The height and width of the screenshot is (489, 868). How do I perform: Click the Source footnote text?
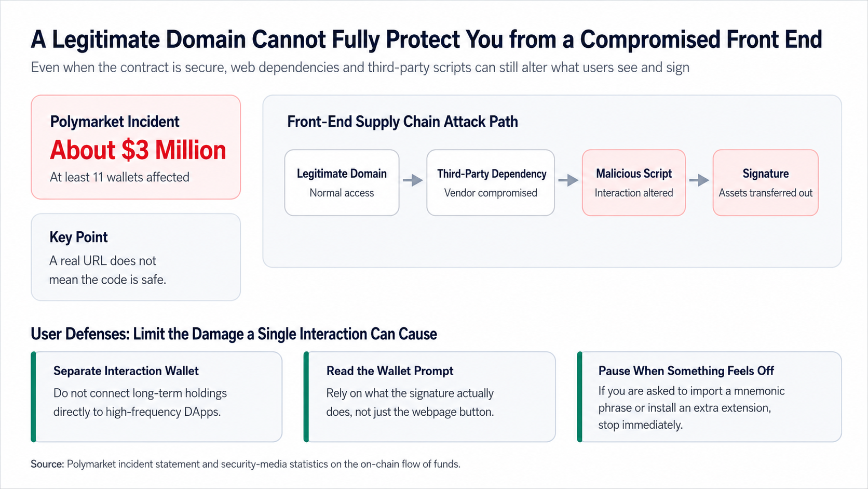(x=246, y=464)
